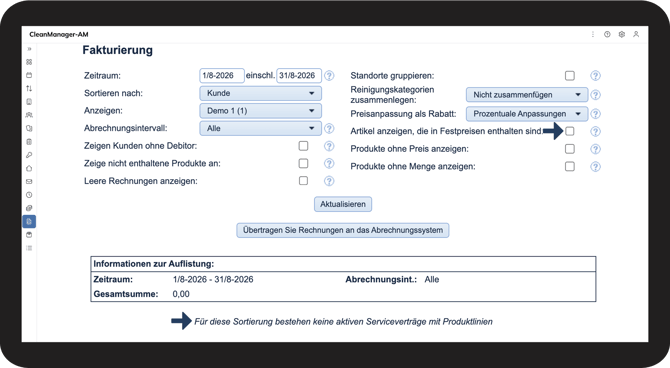Image resolution: width=670 pixels, height=368 pixels.
Task: Expand the sidebar with the double-chevron icon
Action: pos(29,49)
